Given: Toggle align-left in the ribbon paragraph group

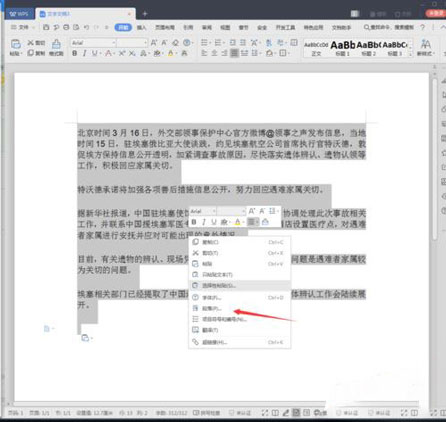Looking at the screenshot, I should click(x=204, y=53).
